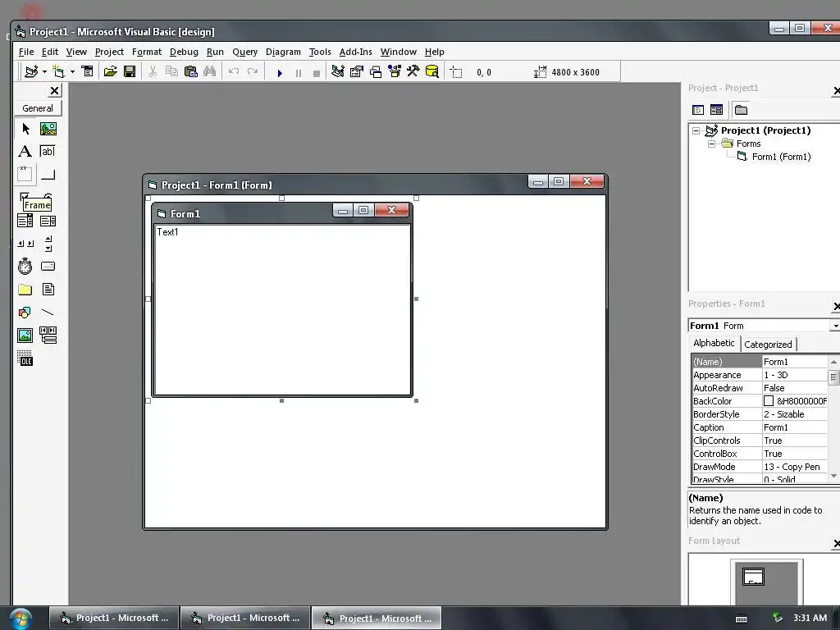Open the Add Form dropdown arrow

point(72,71)
